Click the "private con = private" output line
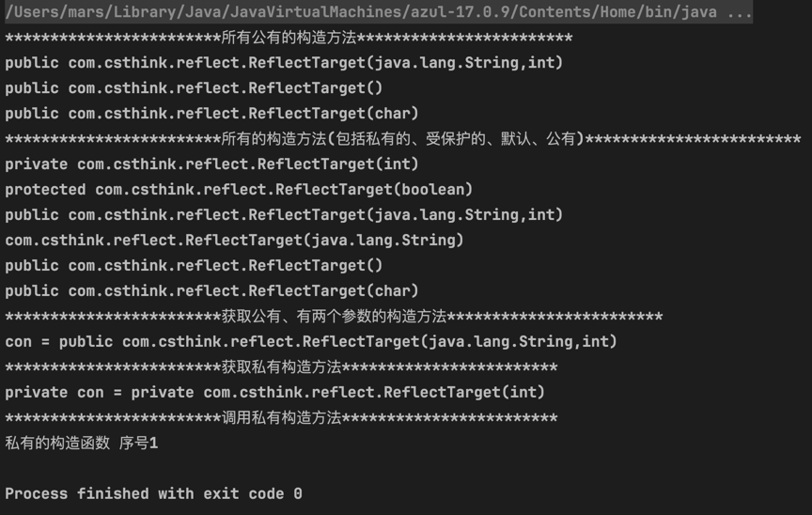812x515 pixels. pyautogui.click(x=274, y=393)
